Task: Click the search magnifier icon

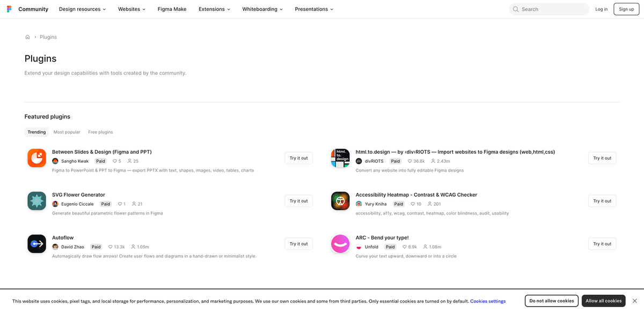Action: click(x=516, y=9)
